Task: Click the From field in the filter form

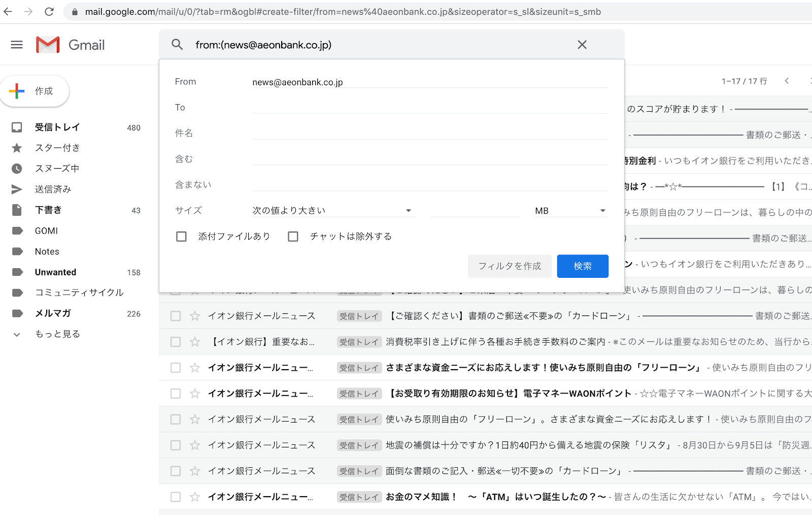Action: [430, 82]
